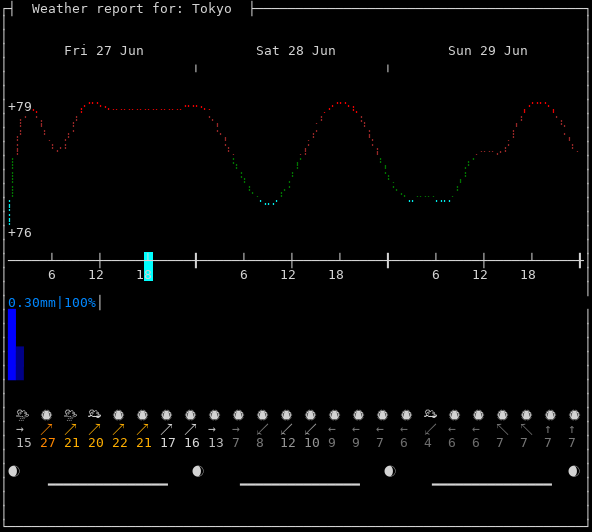
Task: Select the cloudy icon above wind speed 20
Action: [94, 414]
